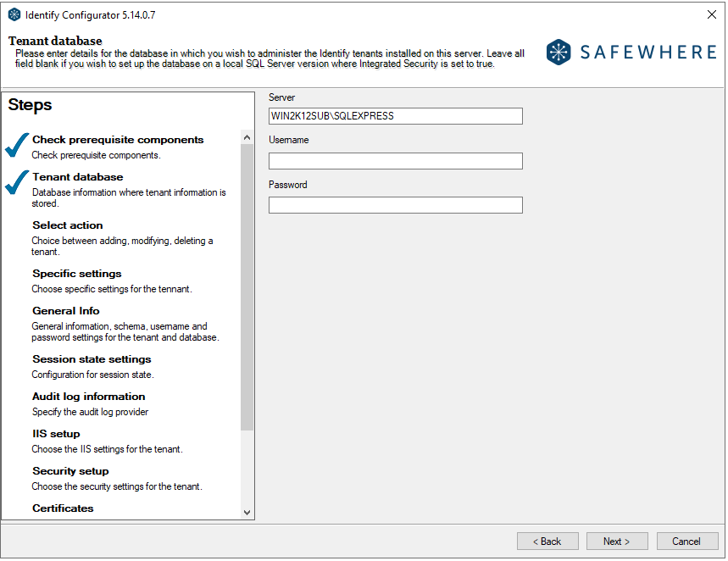Click the 'Identify Configurator 5.14.0.7' title text
This screenshot has width=728, height=561.
point(90,15)
